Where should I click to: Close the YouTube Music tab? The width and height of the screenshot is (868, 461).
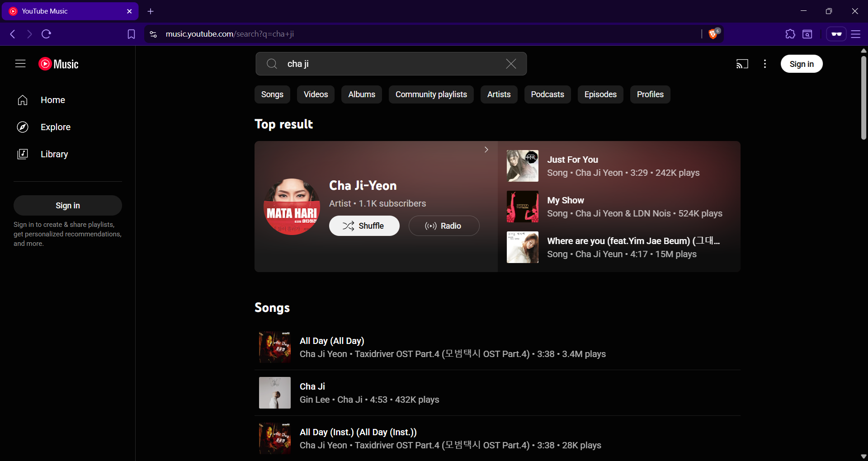[129, 11]
